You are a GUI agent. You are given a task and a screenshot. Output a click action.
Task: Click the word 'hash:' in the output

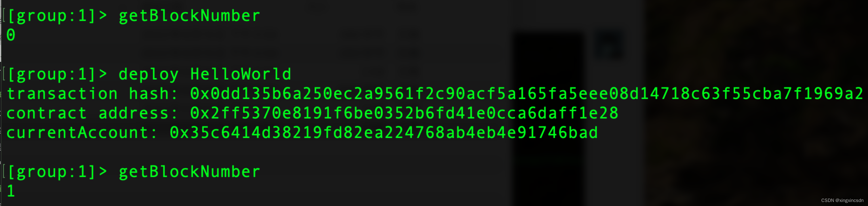pyautogui.click(x=153, y=94)
